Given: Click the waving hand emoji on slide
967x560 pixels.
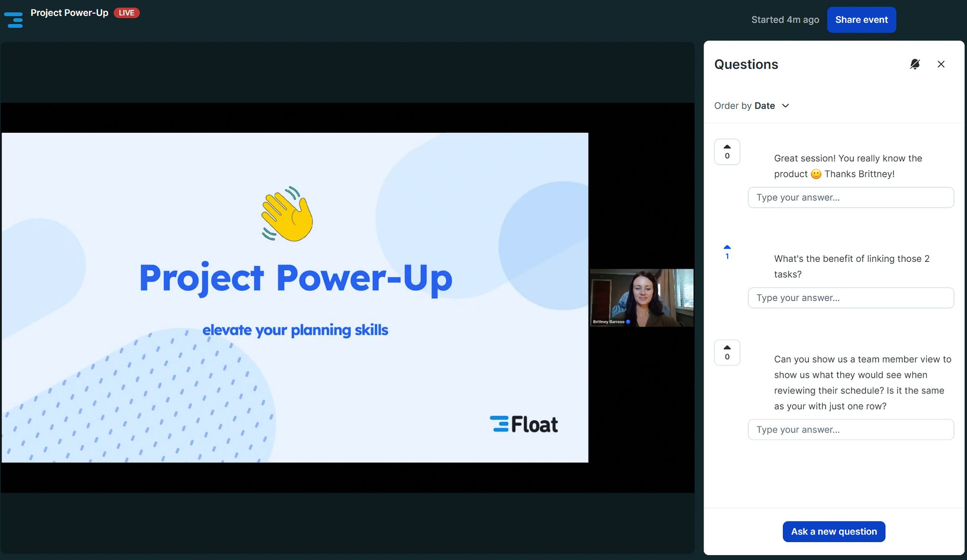Looking at the screenshot, I should 287,214.
